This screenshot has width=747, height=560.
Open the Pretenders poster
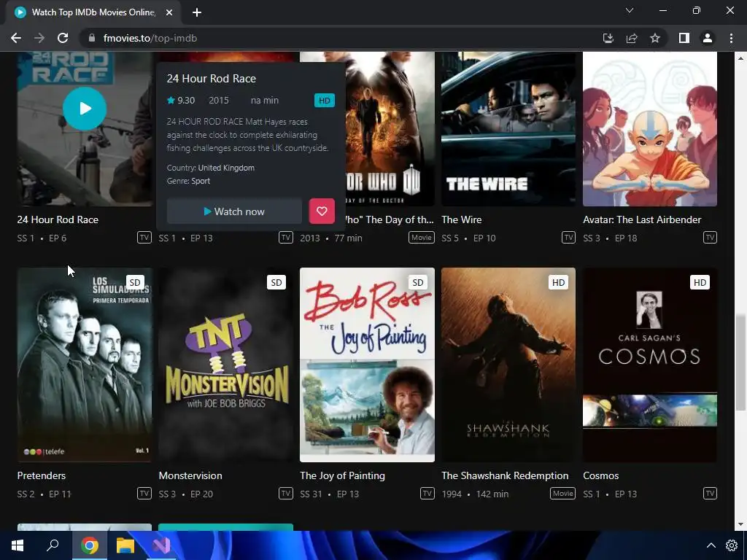click(85, 365)
